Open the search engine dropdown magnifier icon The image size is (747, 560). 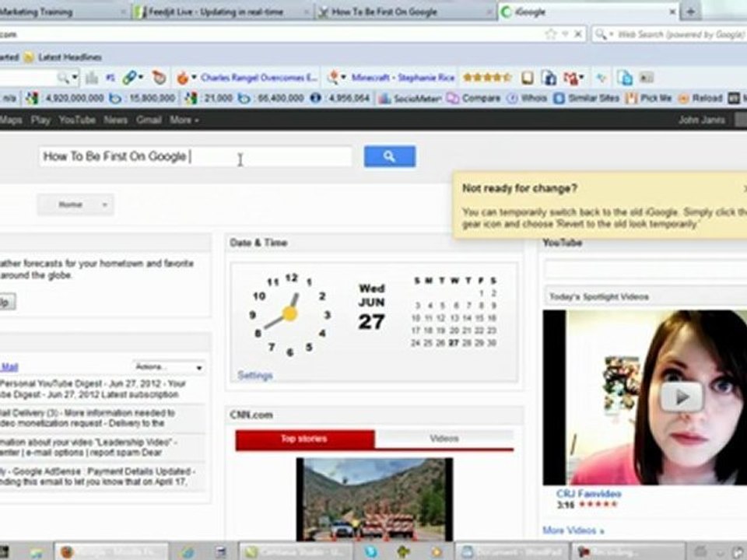click(x=604, y=34)
